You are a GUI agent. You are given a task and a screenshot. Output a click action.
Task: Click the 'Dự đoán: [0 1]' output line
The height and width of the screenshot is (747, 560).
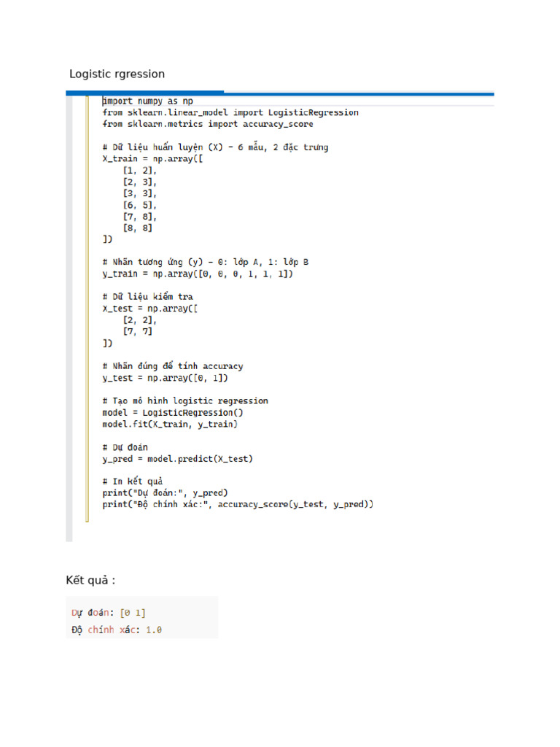(x=109, y=613)
